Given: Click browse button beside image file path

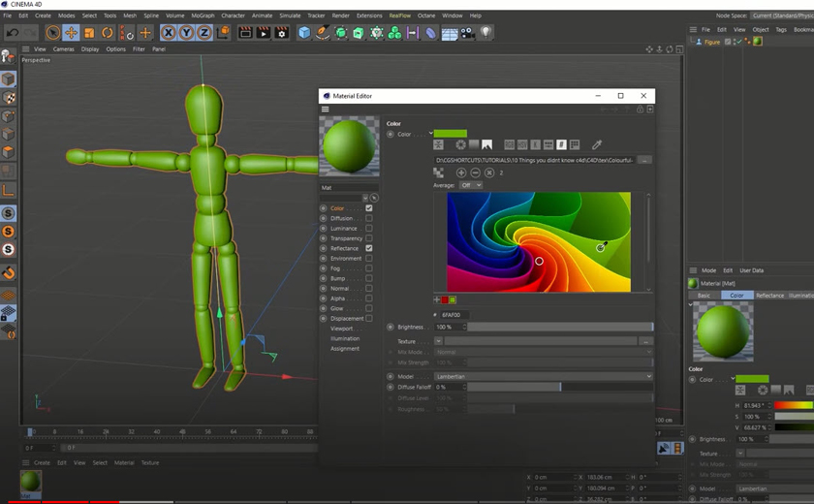Looking at the screenshot, I should [644, 160].
